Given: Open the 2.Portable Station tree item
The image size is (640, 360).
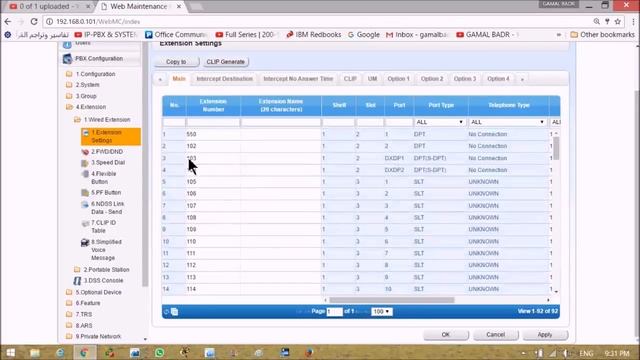Looking at the screenshot, I should tap(106, 270).
